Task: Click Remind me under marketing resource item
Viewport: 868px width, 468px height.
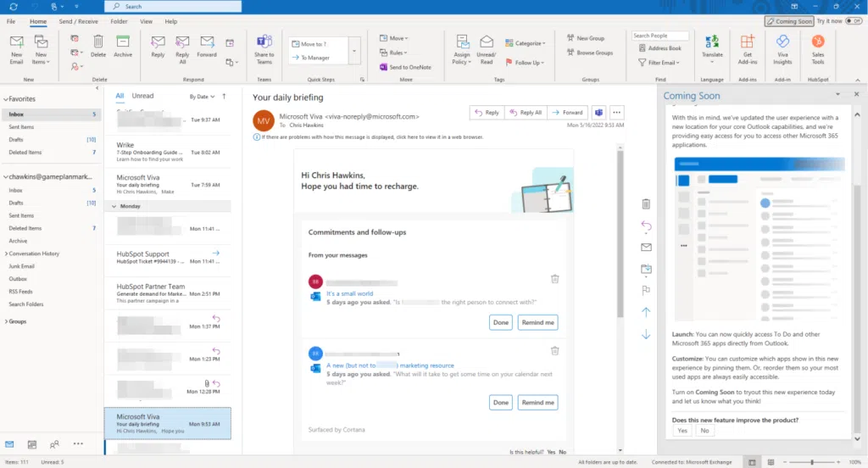Action: (x=537, y=403)
